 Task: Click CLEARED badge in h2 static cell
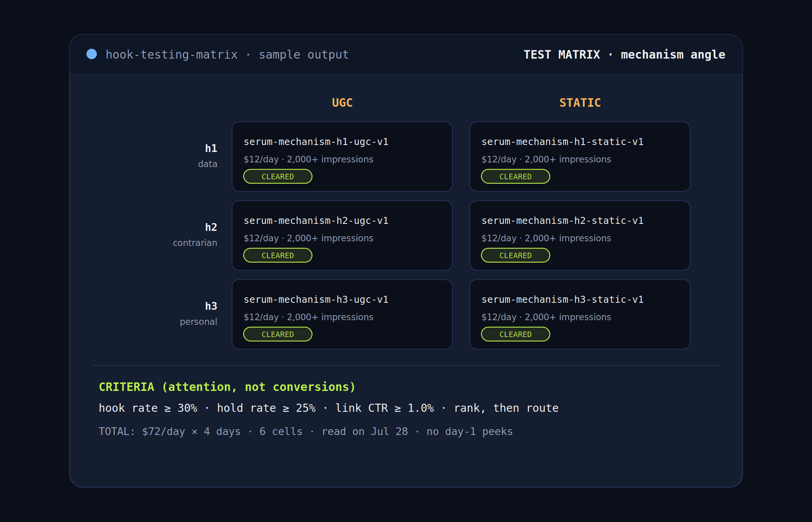point(515,255)
